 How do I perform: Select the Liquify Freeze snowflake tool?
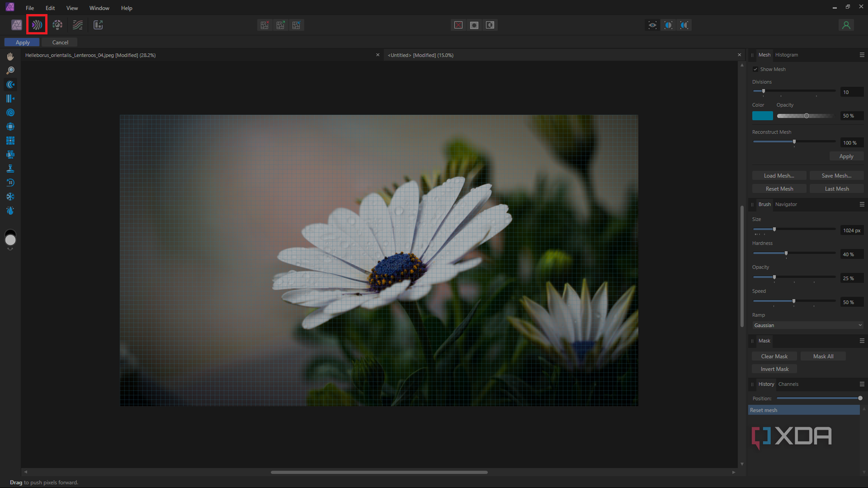[10, 197]
